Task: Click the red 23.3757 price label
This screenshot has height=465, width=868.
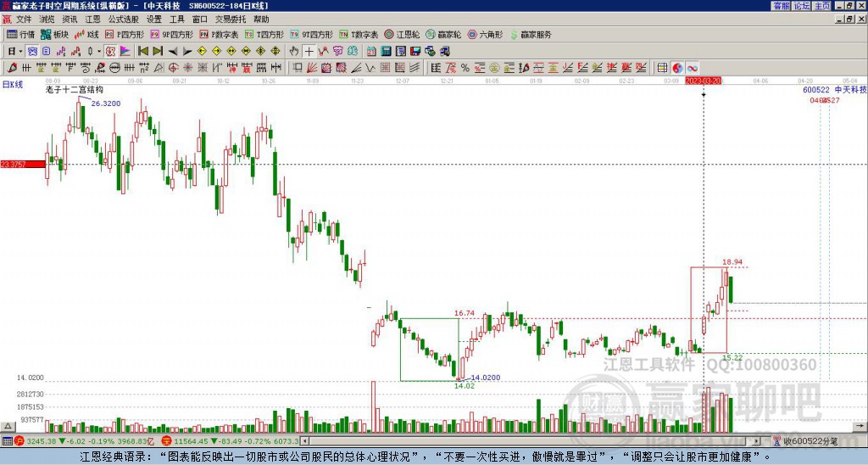Action: tap(23, 164)
